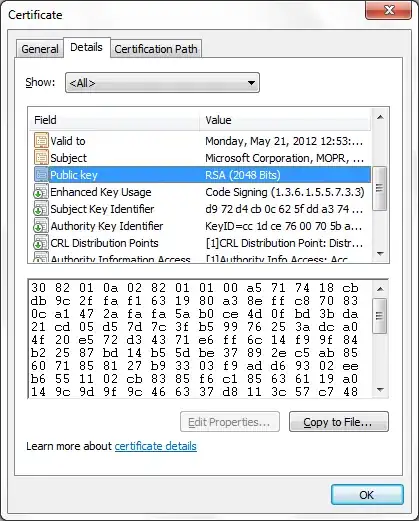The height and width of the screenshot is (521, 419).
Task: Click the field list scroll down arrow
Action: pos(380,254)
